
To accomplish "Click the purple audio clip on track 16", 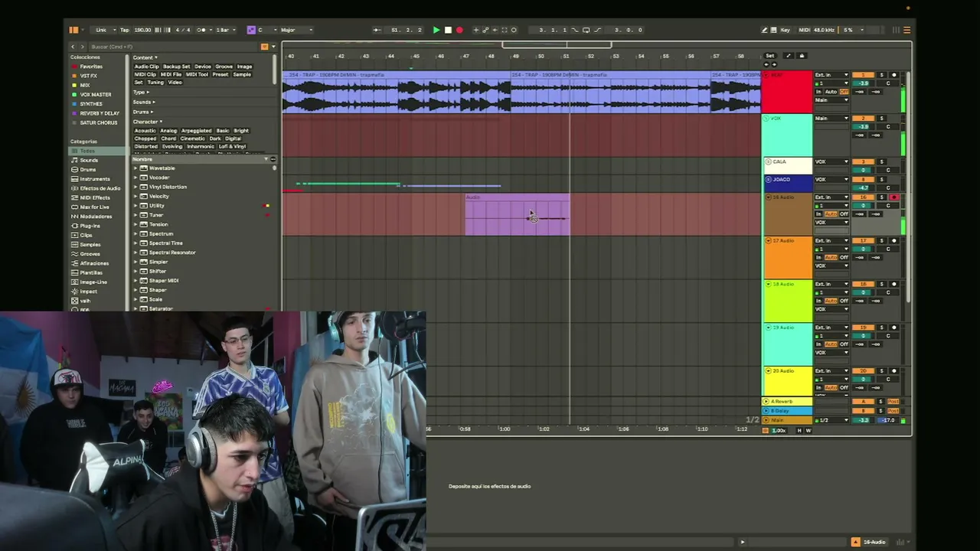I will pos(518,214).
